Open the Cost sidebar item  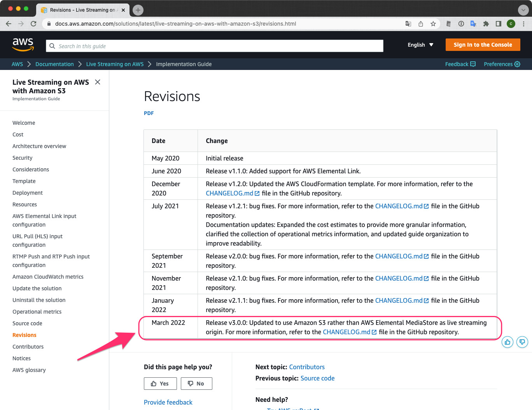(18, 134)
